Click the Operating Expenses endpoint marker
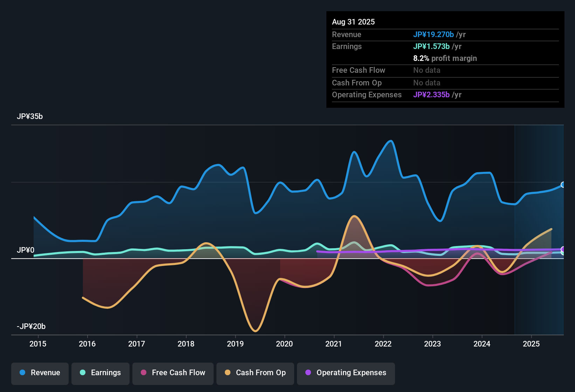 tap(563, 249)
